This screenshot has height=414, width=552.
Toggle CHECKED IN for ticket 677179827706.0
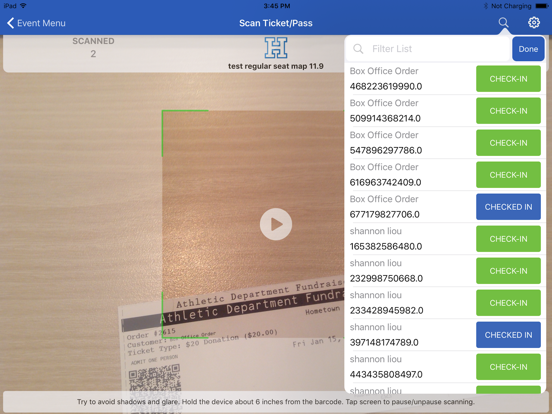pos(508,207)
